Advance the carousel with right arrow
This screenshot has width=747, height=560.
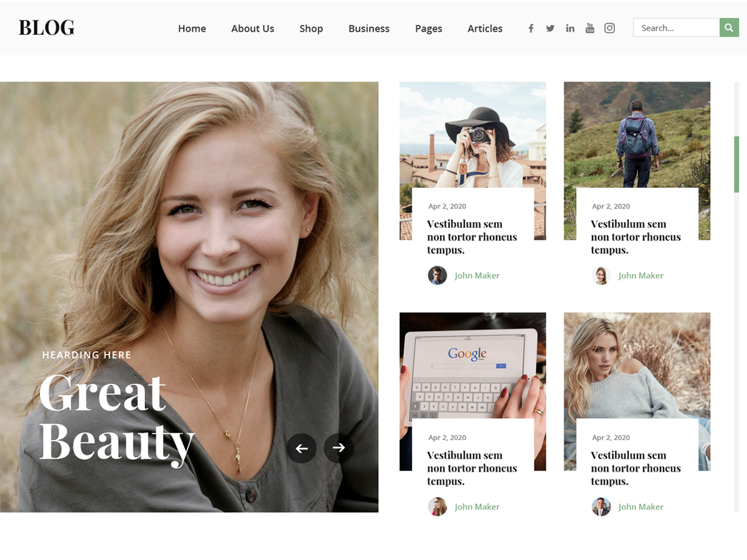click(x=339, y=448)
